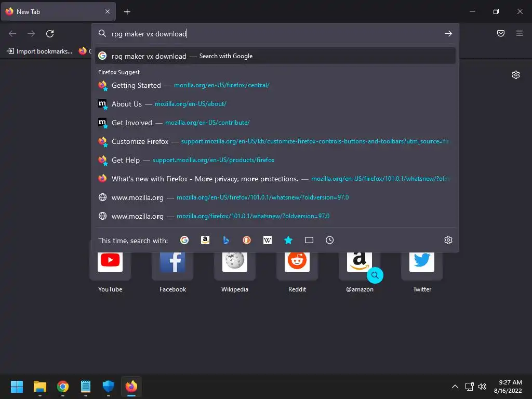Search this time with Bing
The height and width of the screenshot is (399, 532).
(226, 240)
